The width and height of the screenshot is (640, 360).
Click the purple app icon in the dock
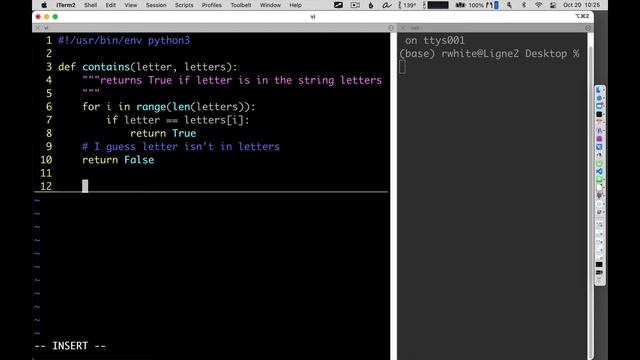point(599,139)
